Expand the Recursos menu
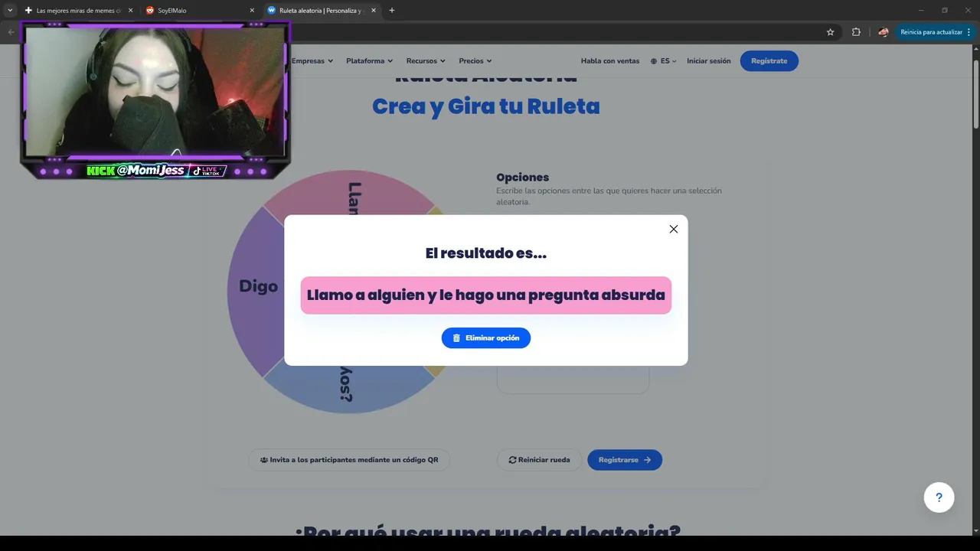The image size is (980, 551). point(426,61)
